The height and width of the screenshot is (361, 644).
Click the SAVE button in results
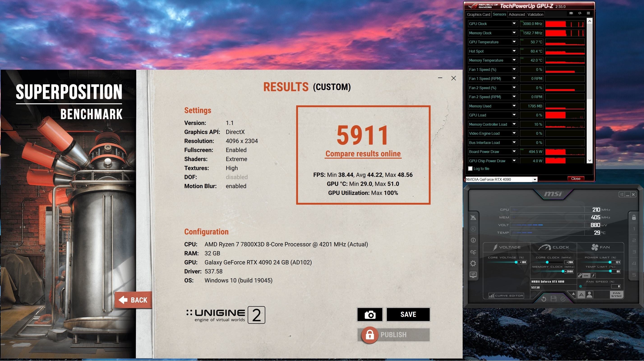(408, 315)
